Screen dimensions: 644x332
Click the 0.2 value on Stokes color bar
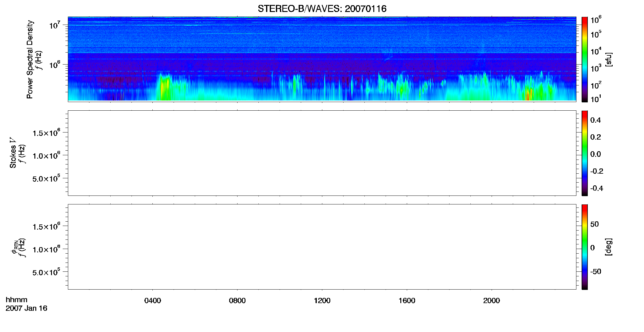tap(595, 137)
